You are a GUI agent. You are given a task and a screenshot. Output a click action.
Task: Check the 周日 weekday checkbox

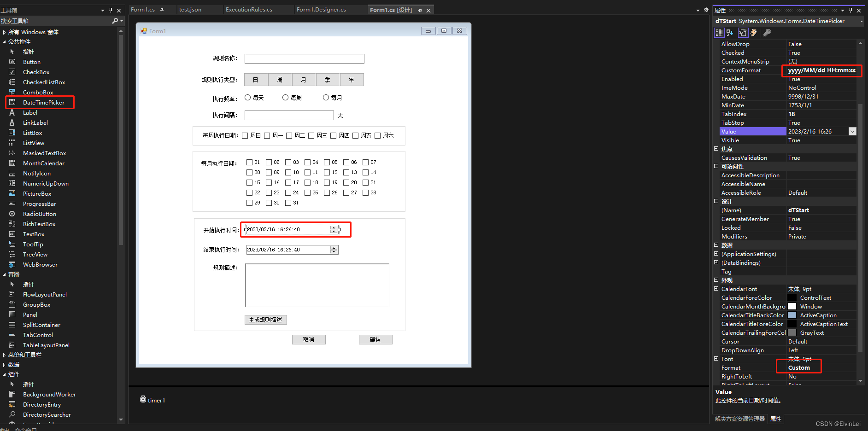coord(246,135)
